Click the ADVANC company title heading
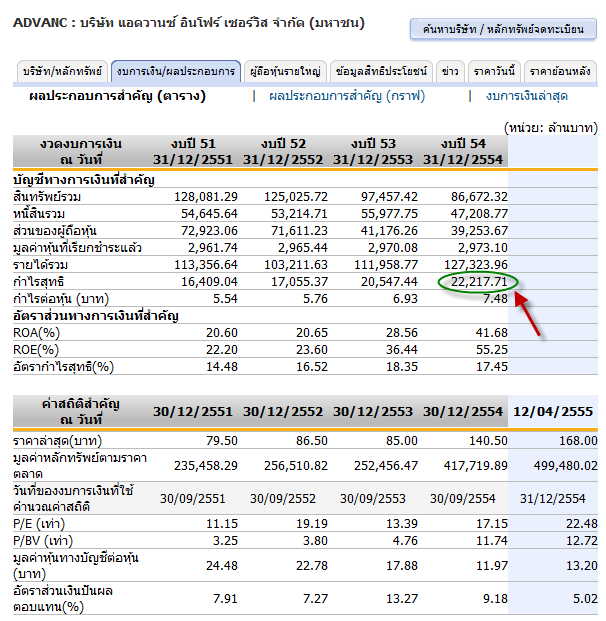The image size is (606, 621). (189, 23)
